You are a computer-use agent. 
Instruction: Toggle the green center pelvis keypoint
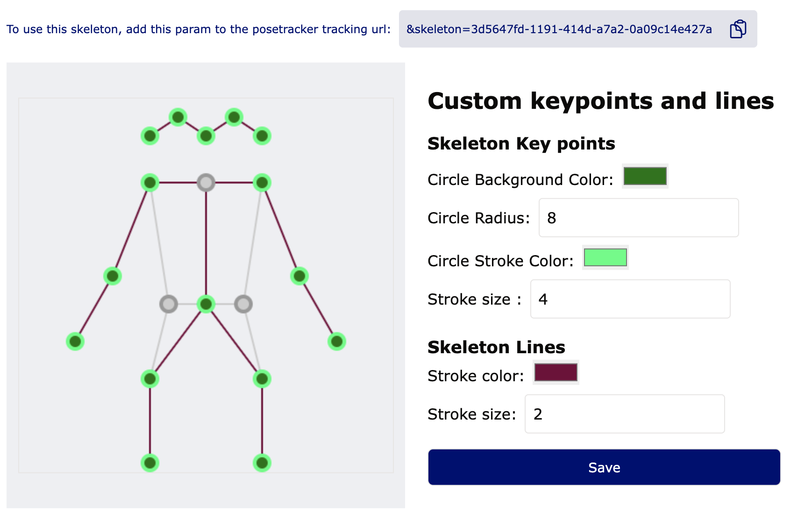[x=206, y=304]
